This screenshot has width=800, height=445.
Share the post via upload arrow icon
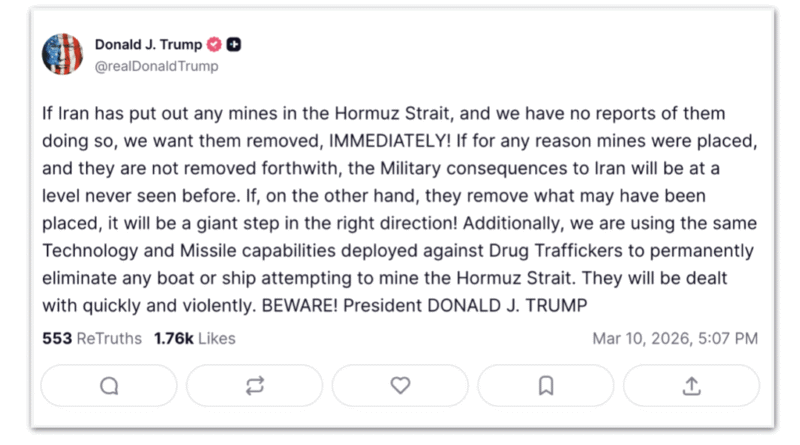691,385
